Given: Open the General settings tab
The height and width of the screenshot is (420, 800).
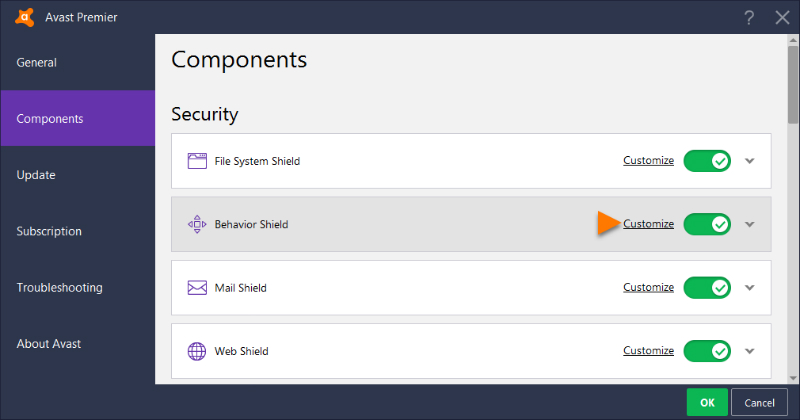Looking at the screenshot, I should tap(37, 63).
